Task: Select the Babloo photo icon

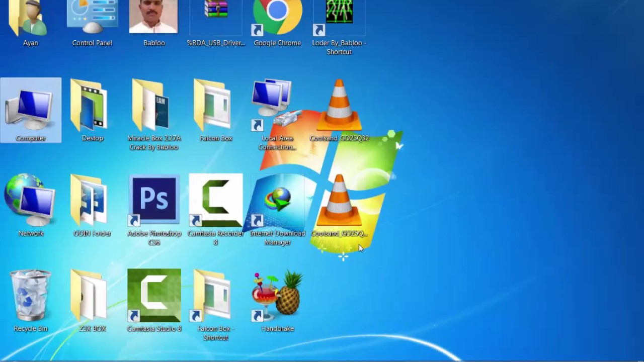Action: 154,17
